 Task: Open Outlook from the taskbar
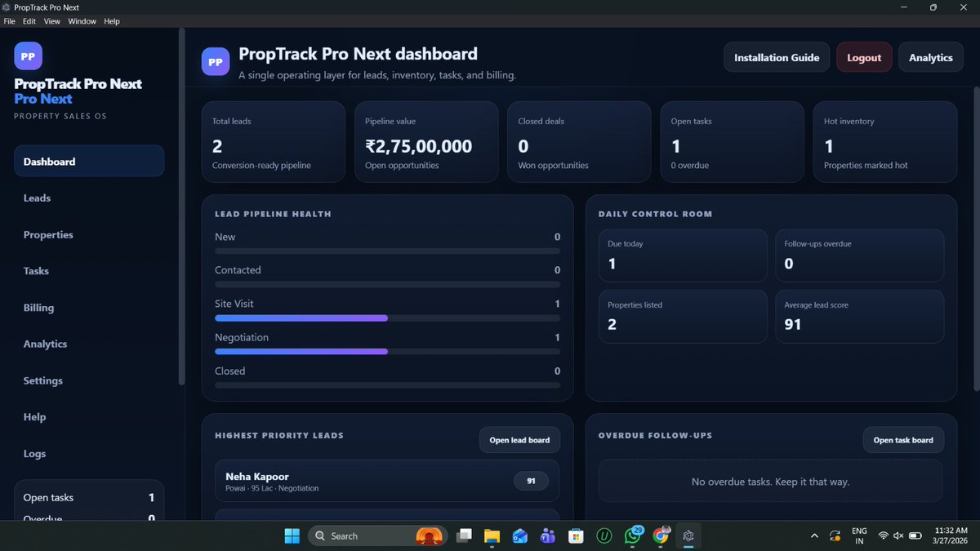(520, 535)
